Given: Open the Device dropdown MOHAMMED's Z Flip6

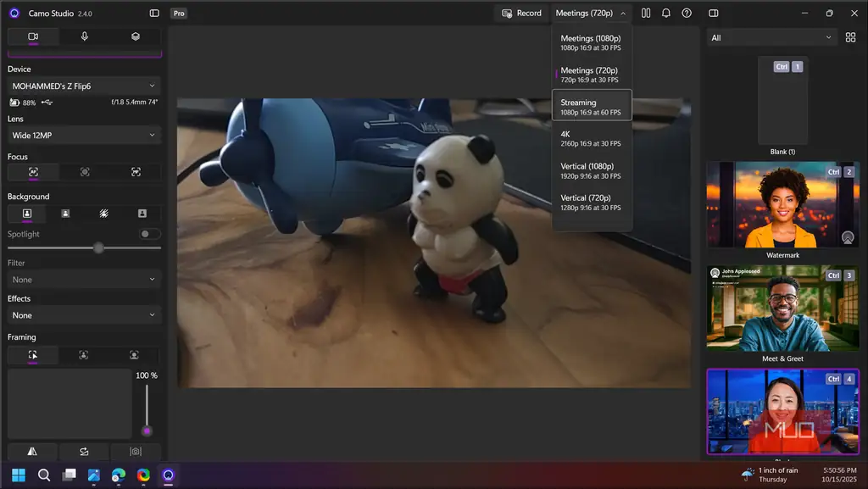Looking at the screenshot, I should pyautogui.click(x=84, y=86).
